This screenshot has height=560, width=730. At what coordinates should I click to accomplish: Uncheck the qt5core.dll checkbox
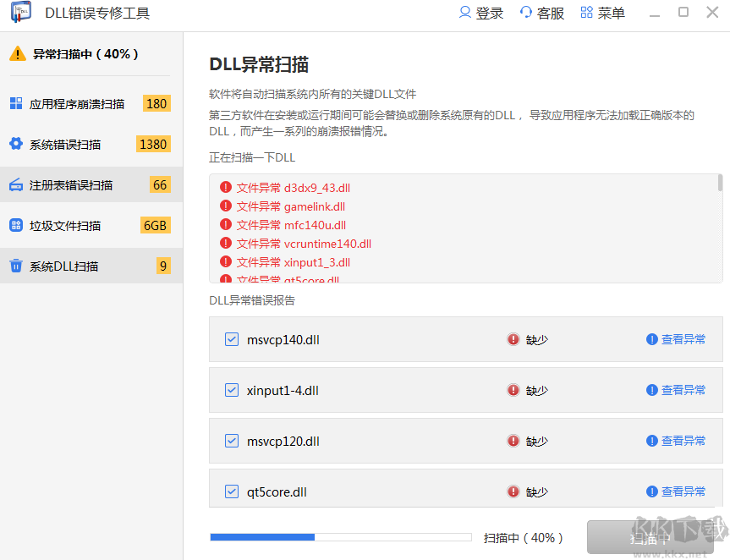[x=232, y=491]
